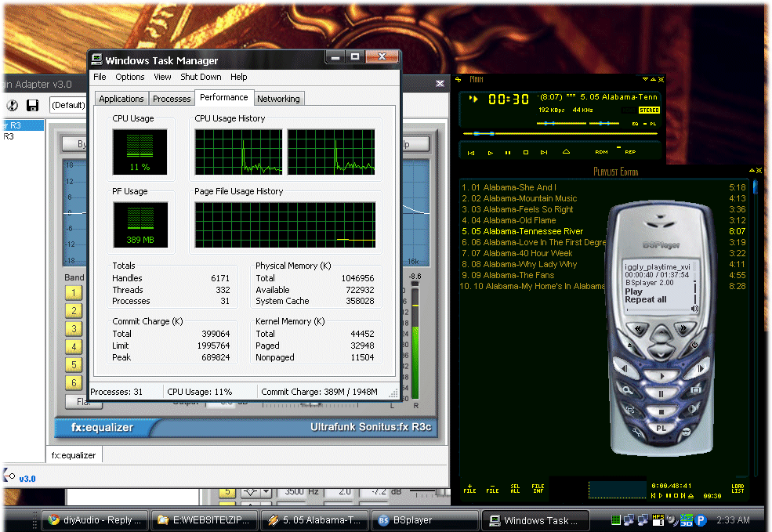
Task: Click SEL ALL in Playlist Editor
Action: click(515, 488)
